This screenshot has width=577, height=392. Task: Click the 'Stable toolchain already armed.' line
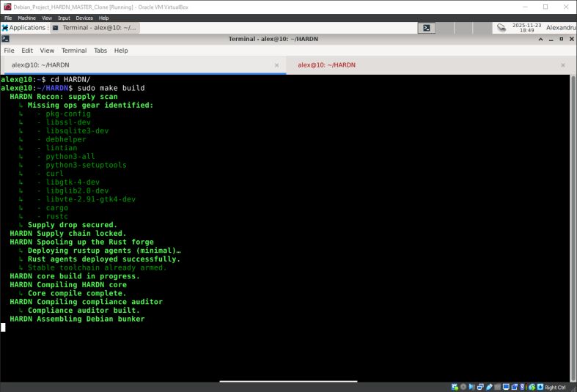click(x=98, y=267)
